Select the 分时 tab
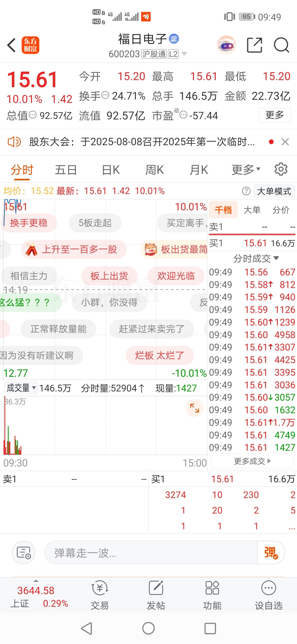This screenshot has height=644, width=297. click(22, 170)
